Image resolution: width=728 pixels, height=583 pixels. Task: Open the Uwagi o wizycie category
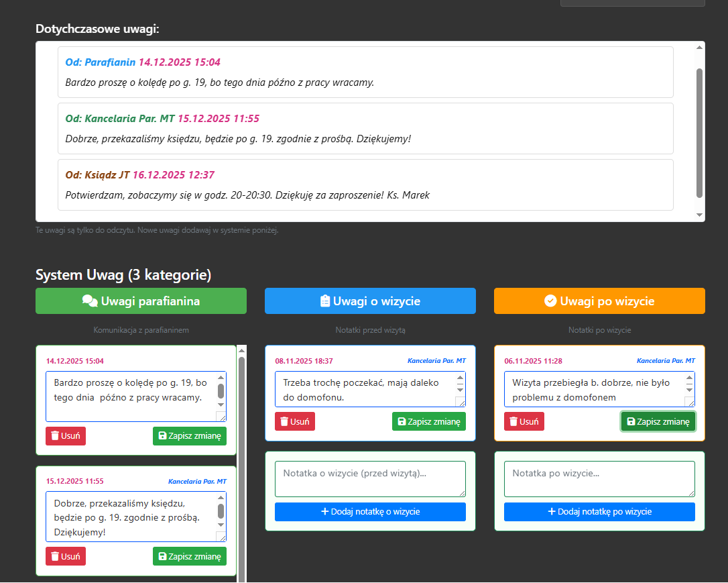point(370,301)
